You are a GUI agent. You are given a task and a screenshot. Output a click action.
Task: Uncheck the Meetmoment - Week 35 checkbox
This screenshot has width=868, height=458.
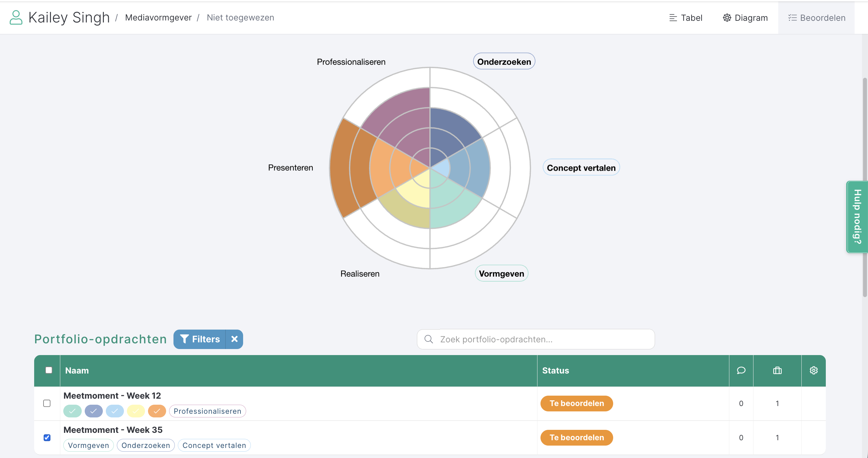coord(47,438)
